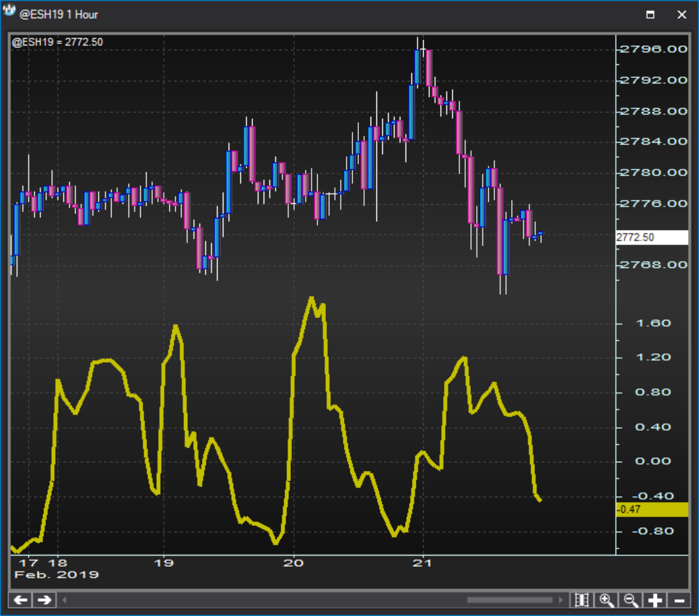Screen dimensions: 699x616
Task: Click the 'Feb. 2019' month label
Action: [x=56, y=575]
